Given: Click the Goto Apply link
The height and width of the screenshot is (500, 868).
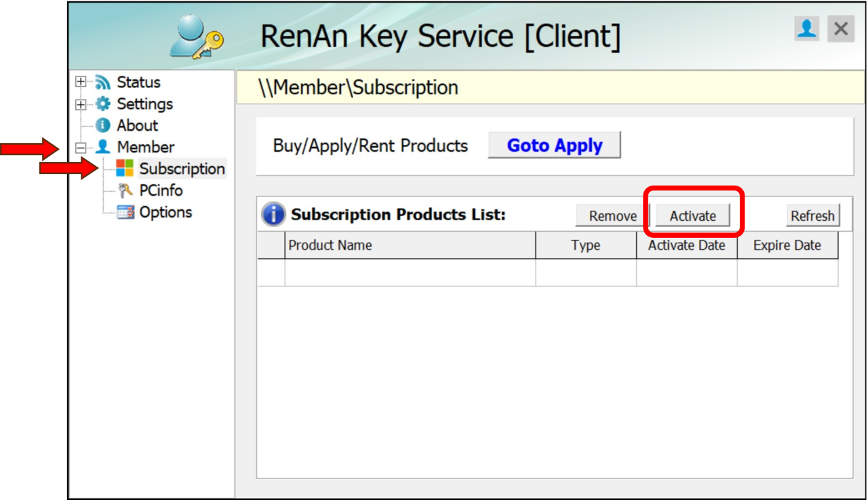Looking at the screenshot, I should click(x=555, y=145).
